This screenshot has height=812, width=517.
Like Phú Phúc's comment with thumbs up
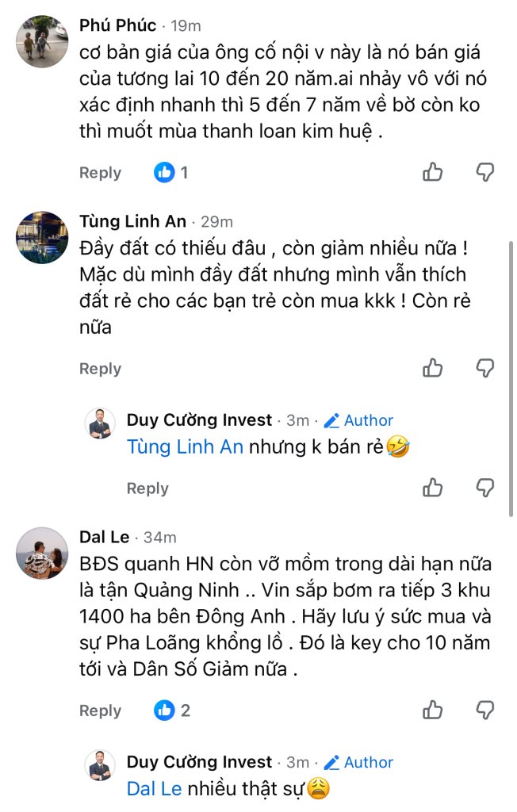(433, 172)
